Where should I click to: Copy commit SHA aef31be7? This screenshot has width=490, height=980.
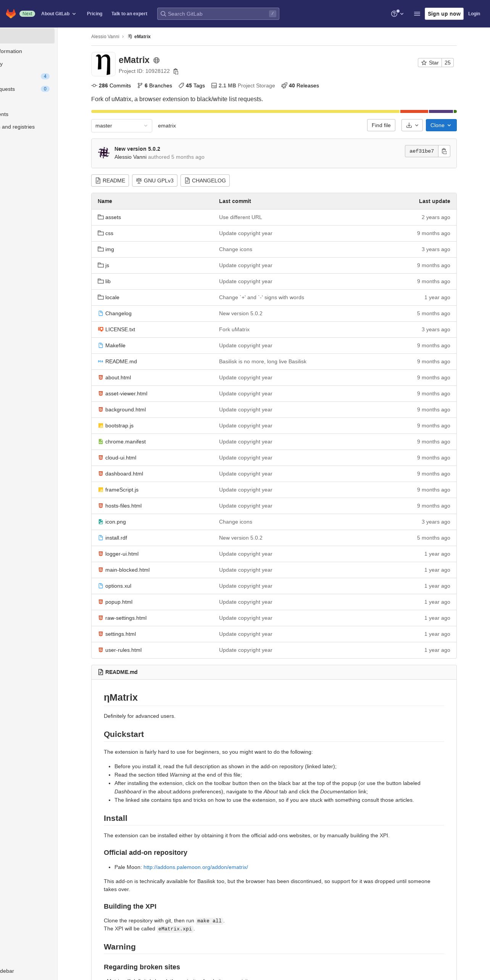444,151
